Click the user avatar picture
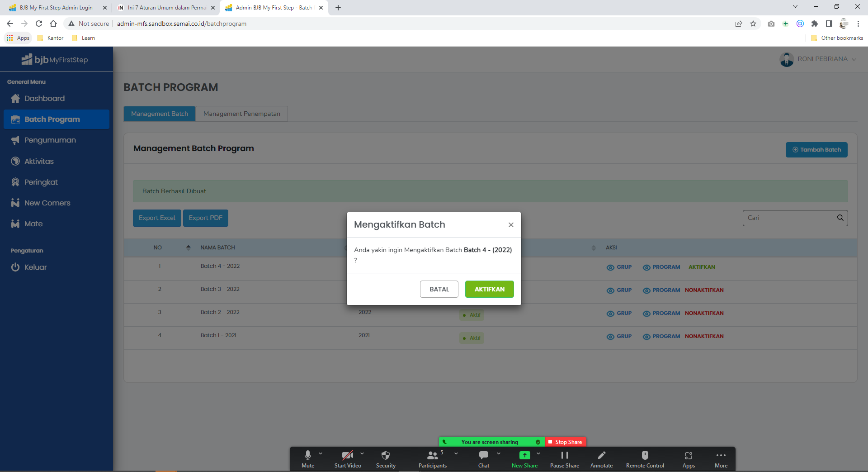This screenshot has height=472, width=868. (x=787, y=59)
